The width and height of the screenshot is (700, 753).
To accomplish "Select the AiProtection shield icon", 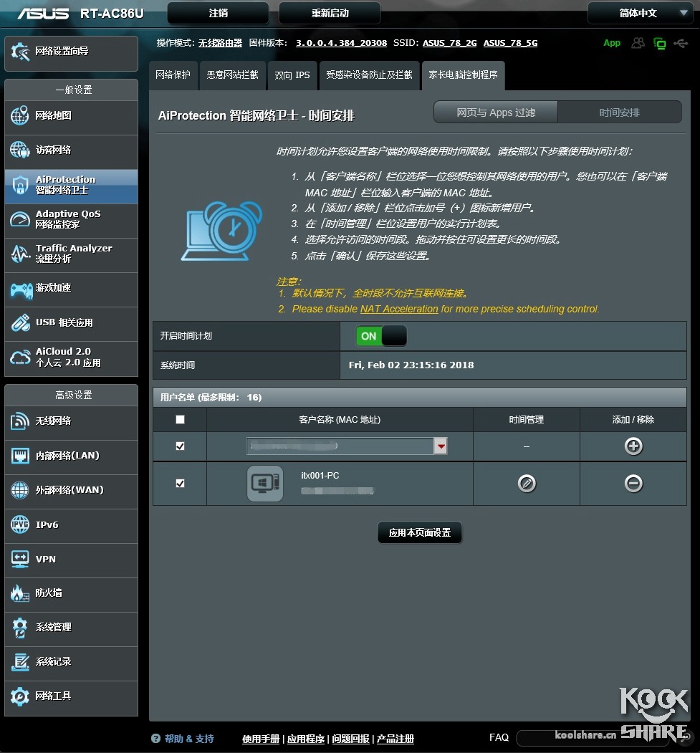I will (19, 185).
